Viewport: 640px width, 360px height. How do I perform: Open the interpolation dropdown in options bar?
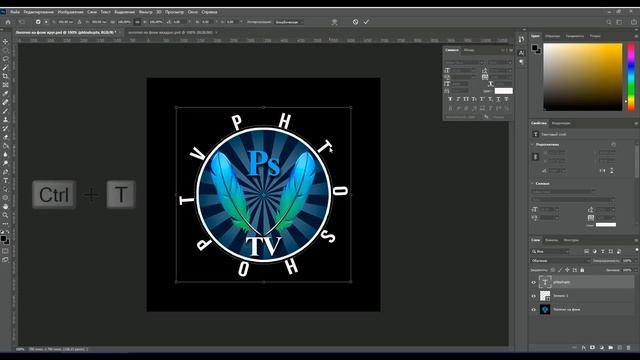(289, 22)
